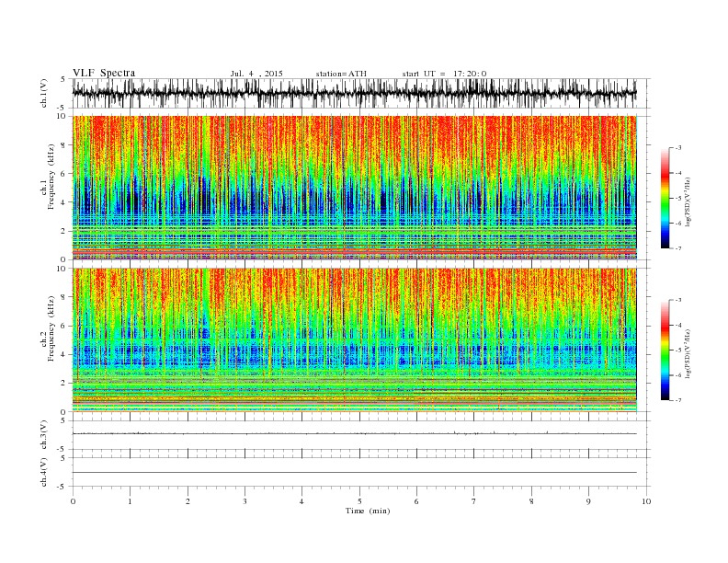728x563 pixels.
Task: Select the date text "Jul. 4 , 2015"
Action: click(256, 74)
